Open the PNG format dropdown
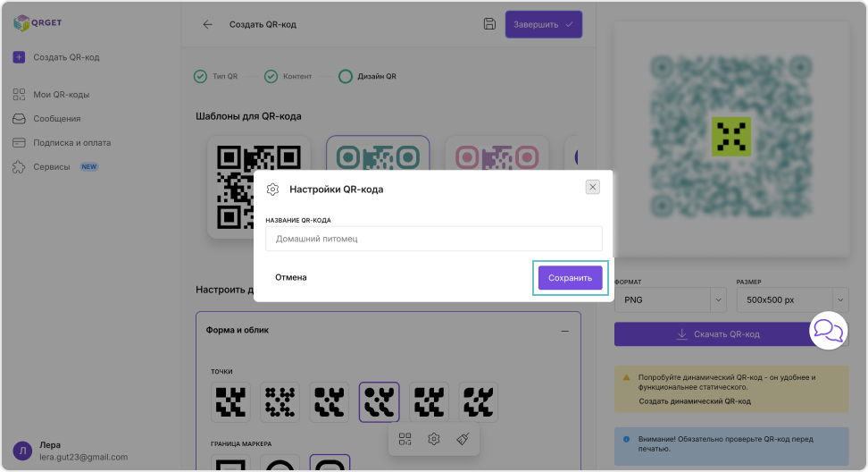The height and width of the screenshot is (472, 868). click(670, 300)
